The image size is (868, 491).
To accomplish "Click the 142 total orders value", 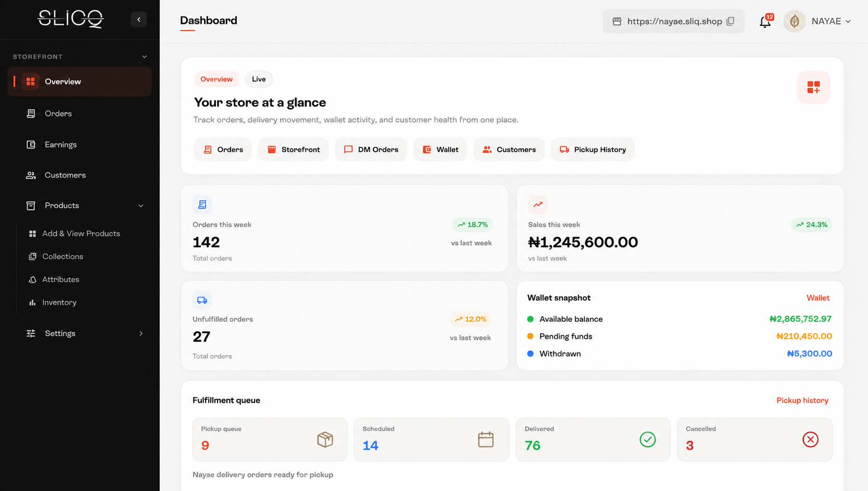I will point(206,242).
